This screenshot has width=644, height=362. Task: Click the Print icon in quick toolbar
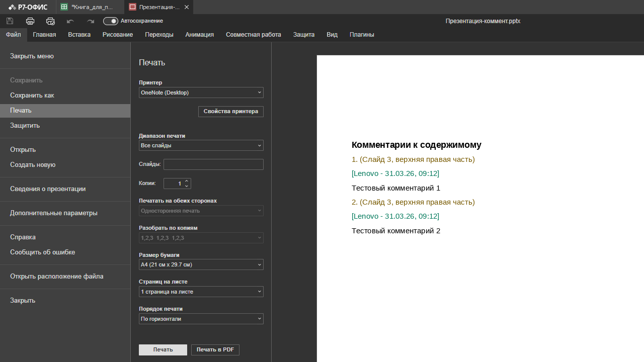[30, 21]
